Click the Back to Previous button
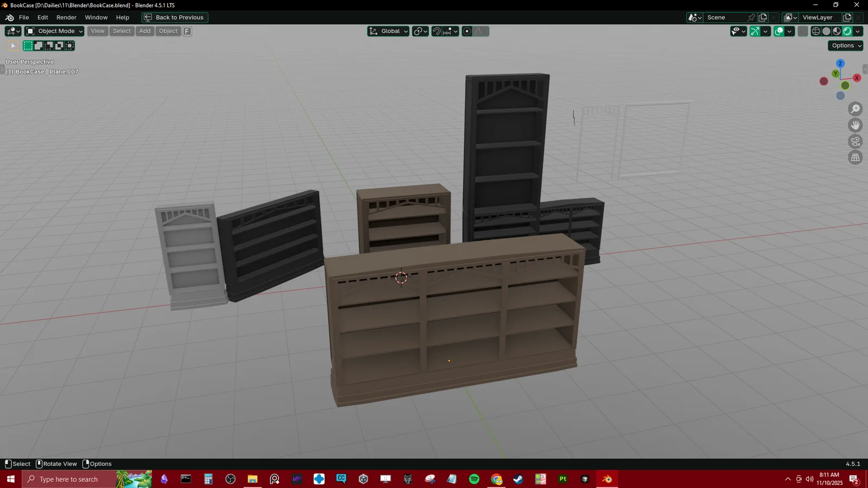Screen dimensions: 868x488 pyautogui.click(x=174, y=17)
